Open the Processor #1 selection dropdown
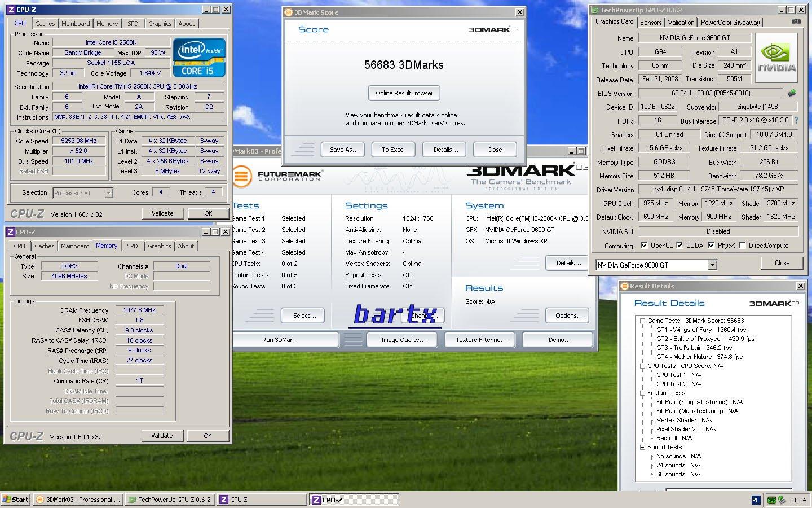 pos(109,193)
